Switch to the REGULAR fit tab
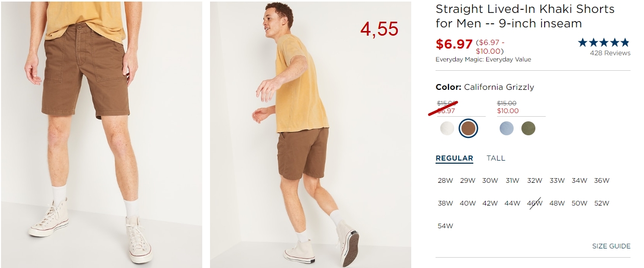The image size is (644, 268). click(x=454, y=159)
